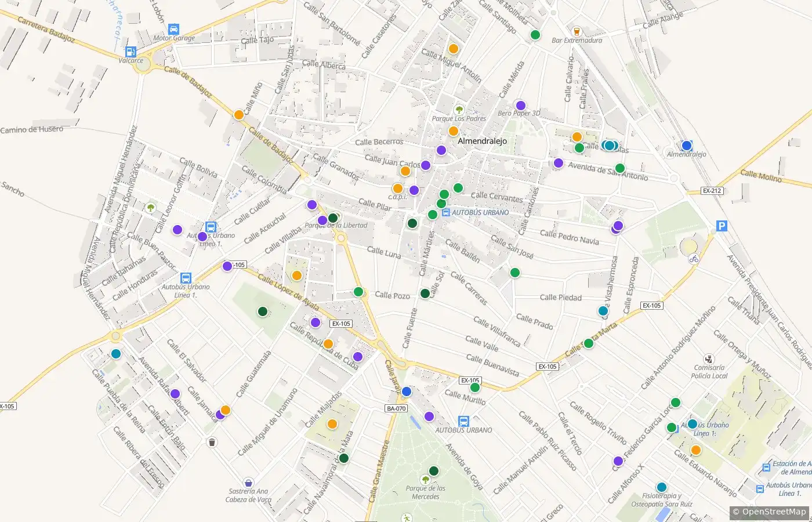Select the blue marker above Almendralejo station label
The height and width of the screenshot is (522, 812).
[x=687, y=146]
